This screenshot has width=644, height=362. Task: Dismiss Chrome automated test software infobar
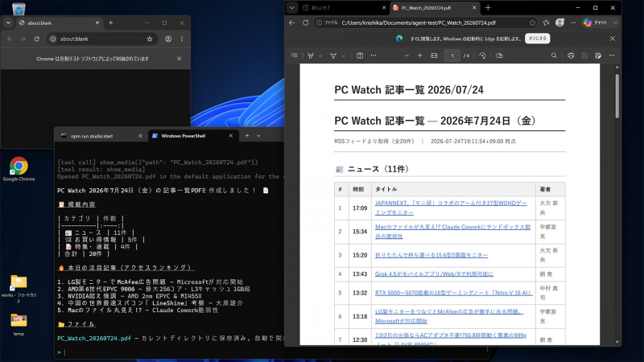click(x=179, y=59)
